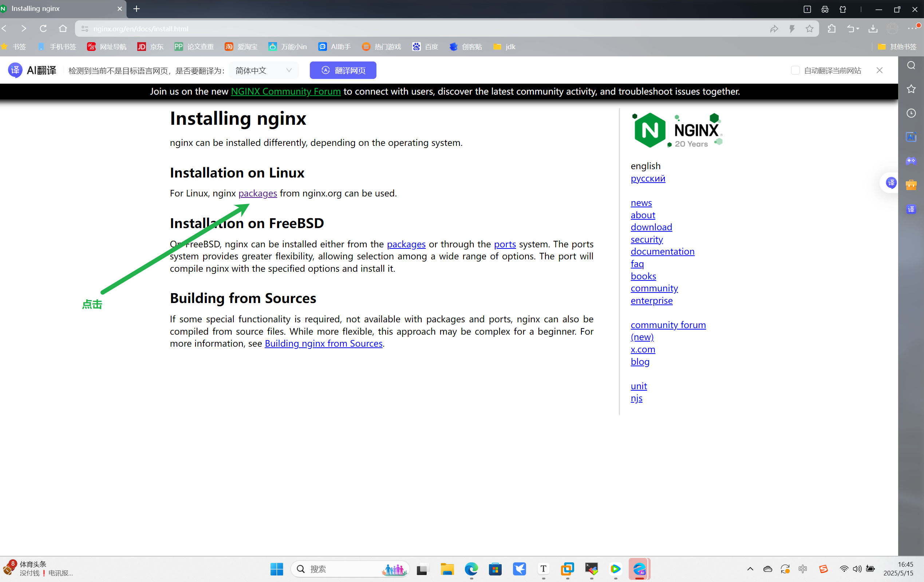Screen dimensions: 924x582
Task: Open the sidebar search icon
Action: (x=911, y=65)
